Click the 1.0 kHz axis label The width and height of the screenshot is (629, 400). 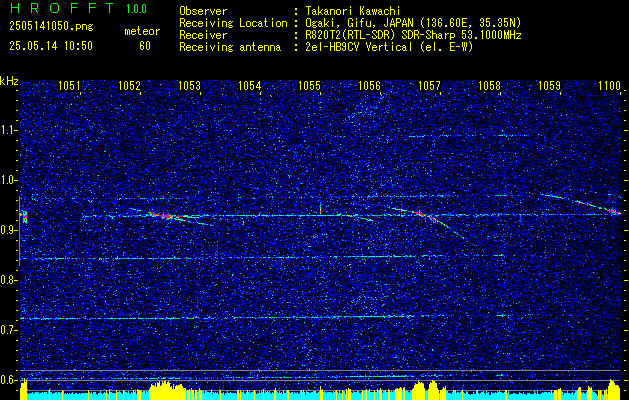[9, 180]
